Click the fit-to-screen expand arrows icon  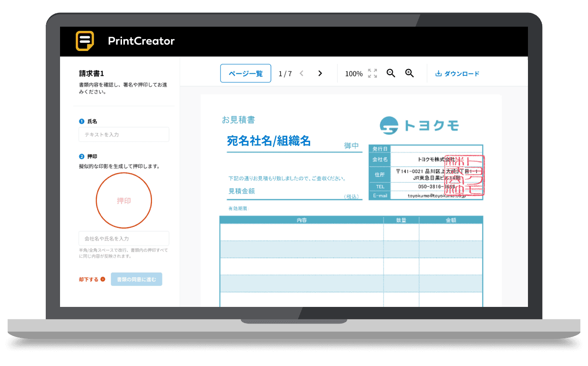click(x=372, y=73)
